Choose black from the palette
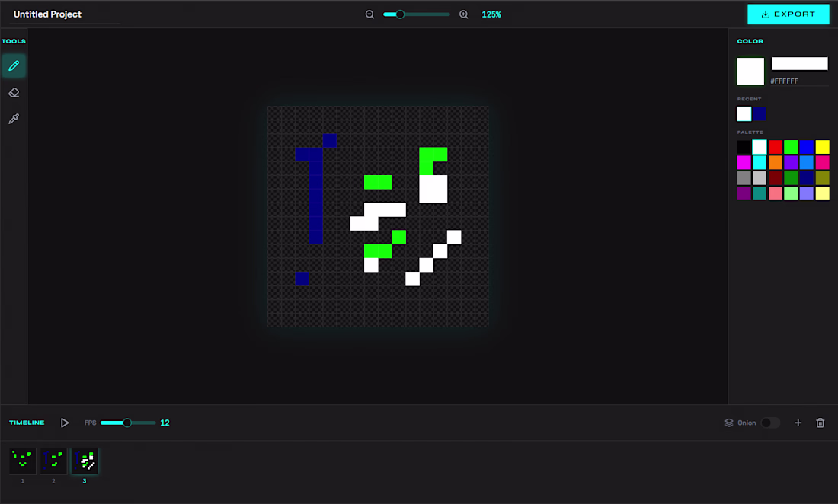This screenshot has width=838, height=504. pos(744,147)
